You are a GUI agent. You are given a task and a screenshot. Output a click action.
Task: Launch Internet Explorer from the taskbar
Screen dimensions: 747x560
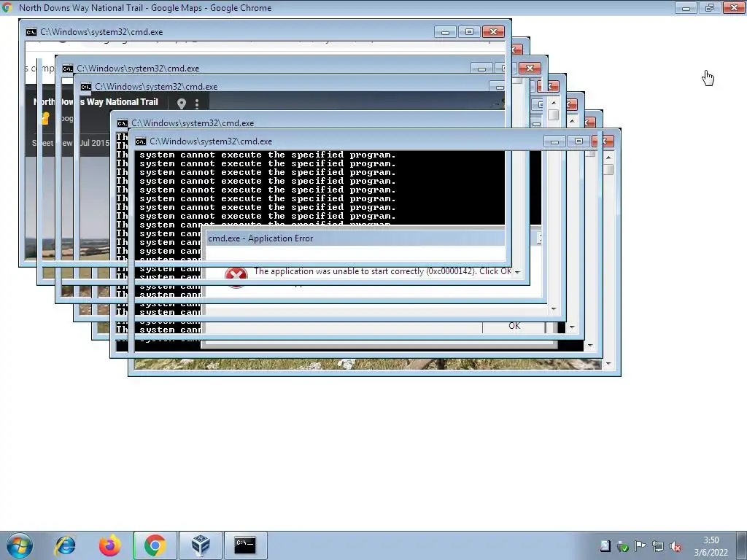pos(65,545)
